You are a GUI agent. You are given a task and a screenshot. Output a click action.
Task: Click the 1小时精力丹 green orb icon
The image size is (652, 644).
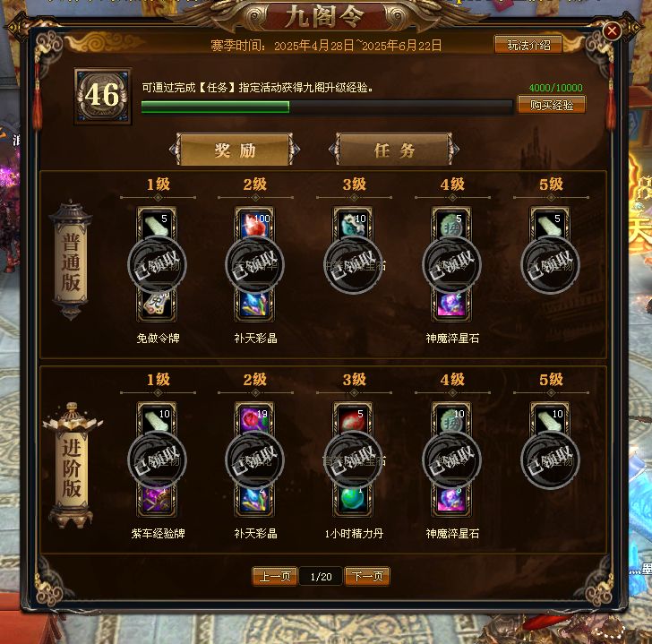[x=353, y=500]
